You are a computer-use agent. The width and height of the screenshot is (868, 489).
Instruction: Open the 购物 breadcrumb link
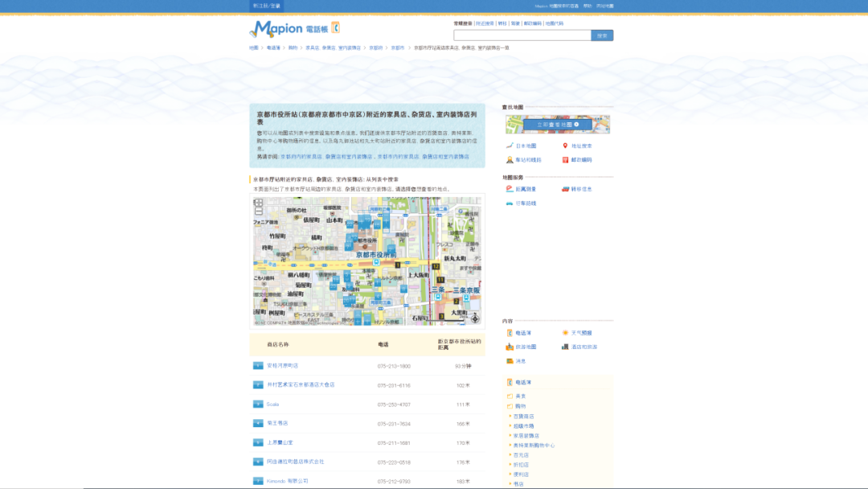[293, 47]
